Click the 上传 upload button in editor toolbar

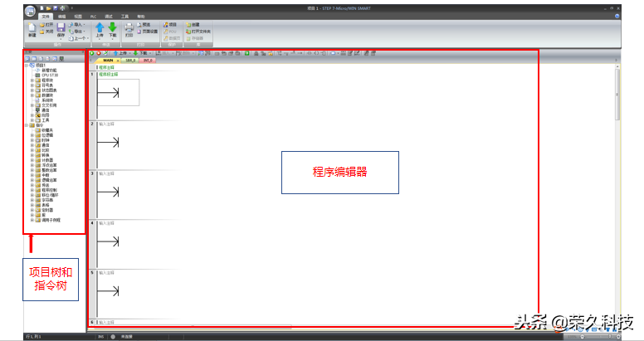tap(121, 53)
